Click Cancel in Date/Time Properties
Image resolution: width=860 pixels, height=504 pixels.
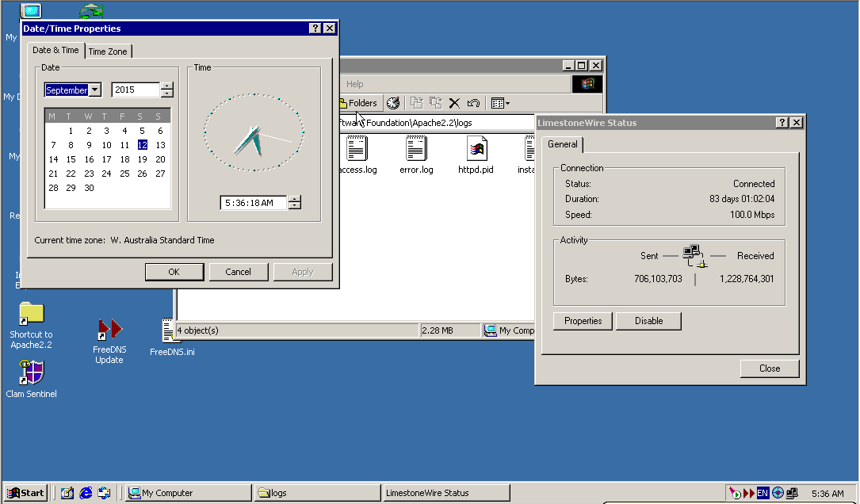pyautogui.click(x=238, y=272)
